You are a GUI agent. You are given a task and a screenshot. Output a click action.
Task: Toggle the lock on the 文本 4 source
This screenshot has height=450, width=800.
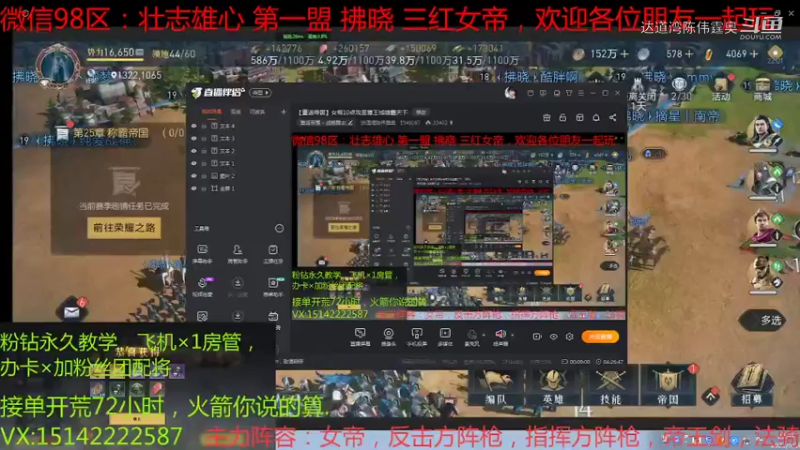click(x=204, y=126)
